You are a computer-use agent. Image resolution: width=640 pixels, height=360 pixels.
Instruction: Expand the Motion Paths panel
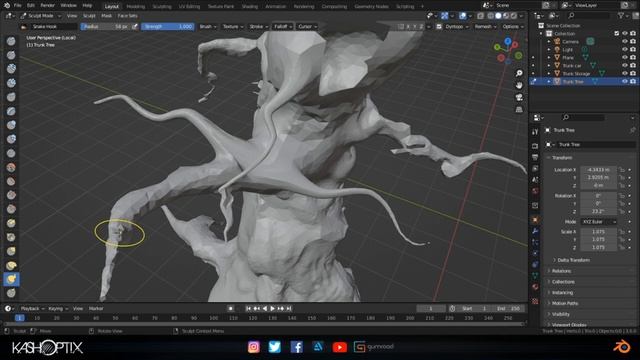click(x=563, y=303)
